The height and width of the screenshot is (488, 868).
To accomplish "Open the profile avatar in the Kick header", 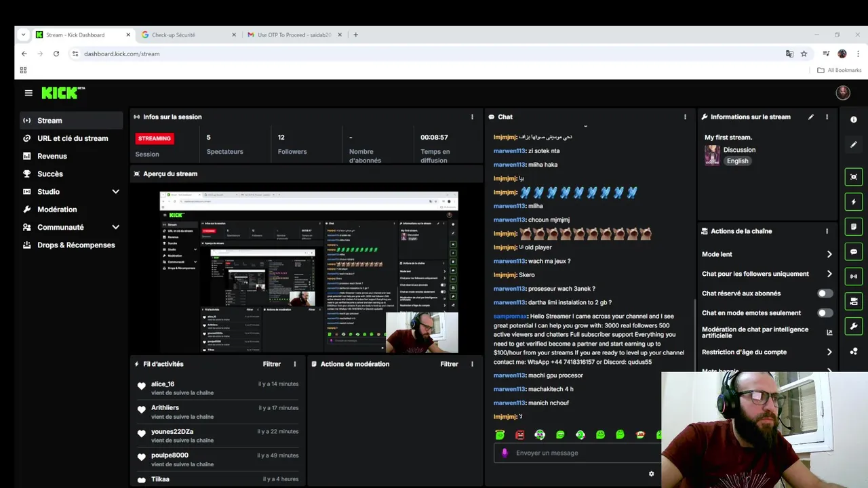I will (x=843, y=93).
